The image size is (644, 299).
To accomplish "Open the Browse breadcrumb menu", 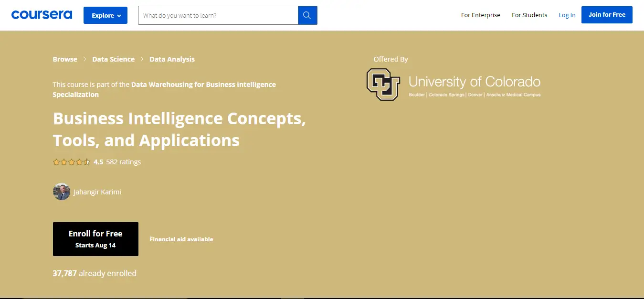I will tap(65, 59).
